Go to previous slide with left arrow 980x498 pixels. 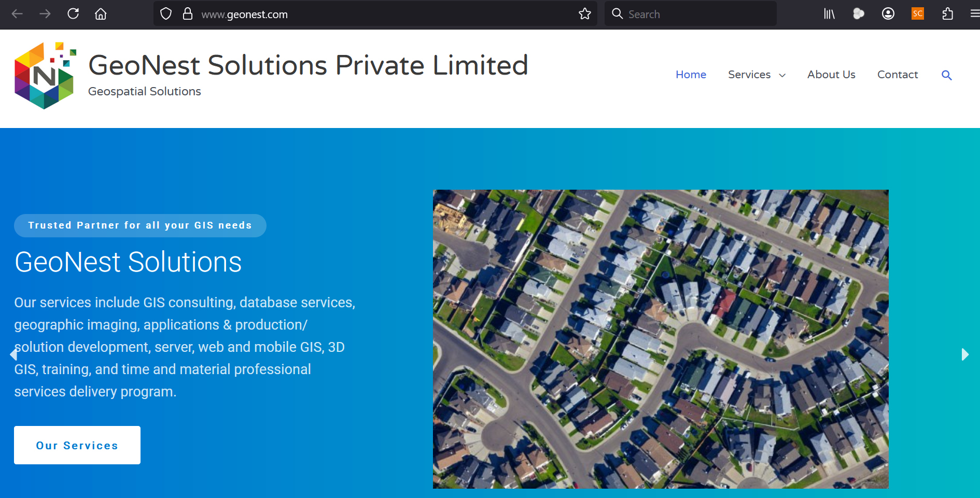coord(13,354)
